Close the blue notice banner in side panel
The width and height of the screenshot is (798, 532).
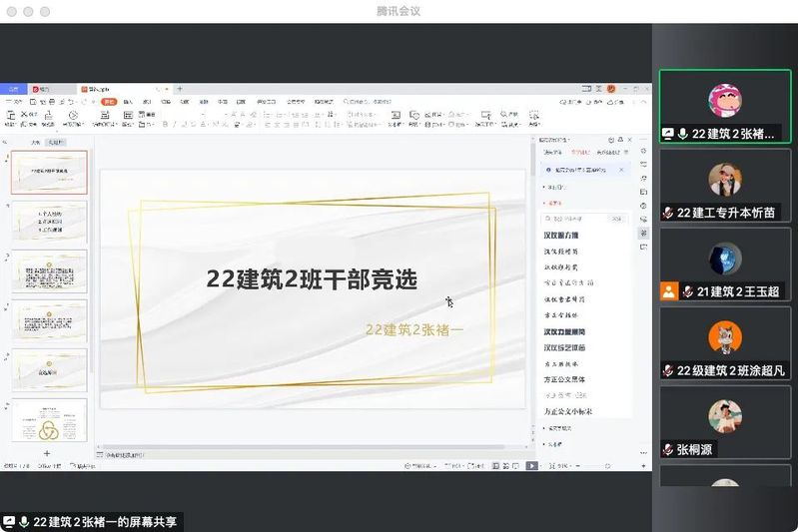click(x=621, y=170)
